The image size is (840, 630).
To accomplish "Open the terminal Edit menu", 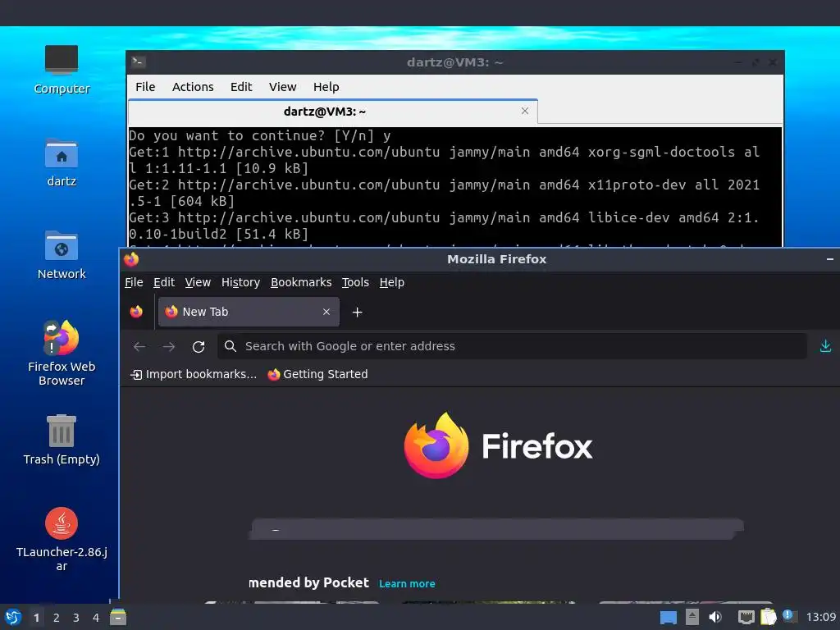I will (241, 87).
